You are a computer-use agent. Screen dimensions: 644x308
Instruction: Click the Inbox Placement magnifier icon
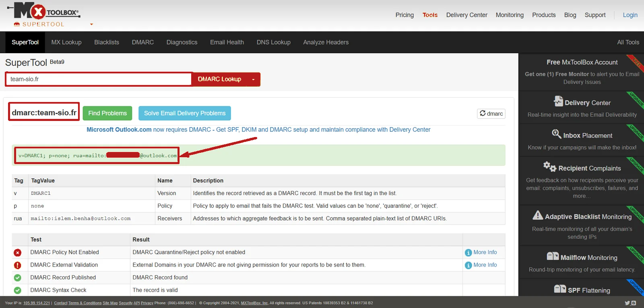(557, 134)
